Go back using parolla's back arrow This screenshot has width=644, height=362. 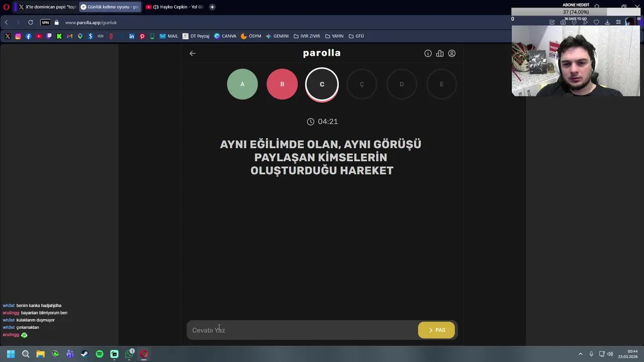[x=192, y=53]
